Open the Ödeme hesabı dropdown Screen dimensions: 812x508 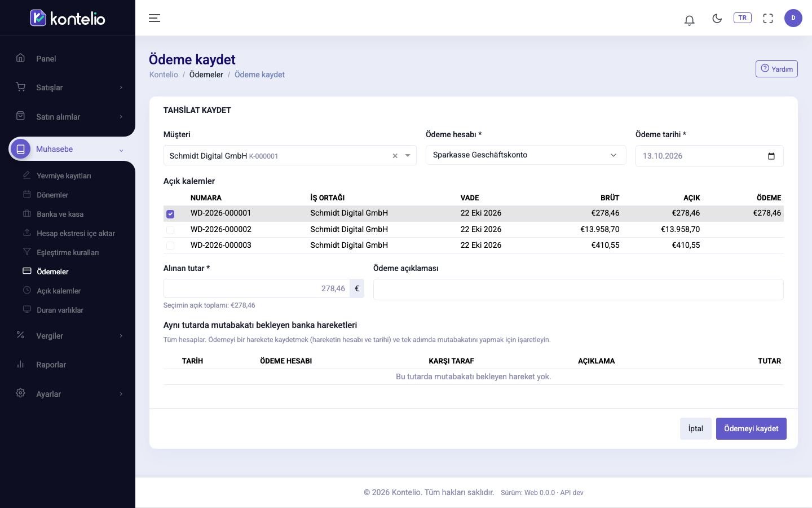point(526,155)
